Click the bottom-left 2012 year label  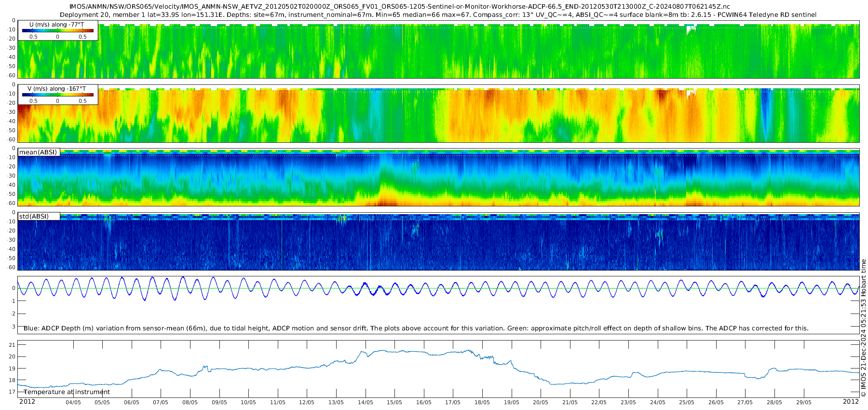click(x=27, y=401)
